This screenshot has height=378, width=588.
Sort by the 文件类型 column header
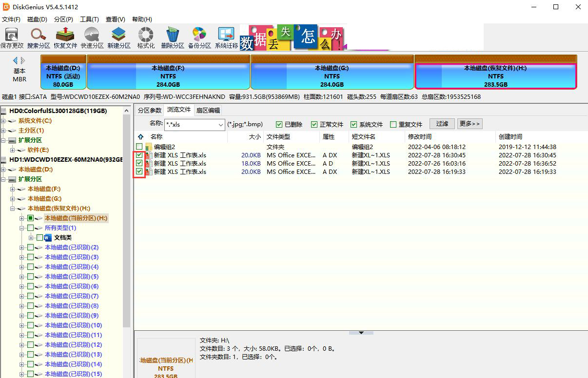tap(292, 137)
